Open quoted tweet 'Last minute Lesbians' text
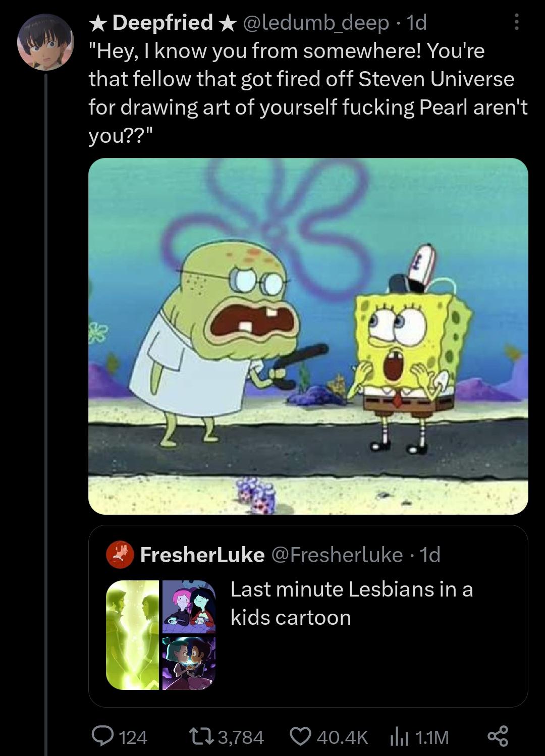Viewport: 545px width, 756px height. coord(352,603)
